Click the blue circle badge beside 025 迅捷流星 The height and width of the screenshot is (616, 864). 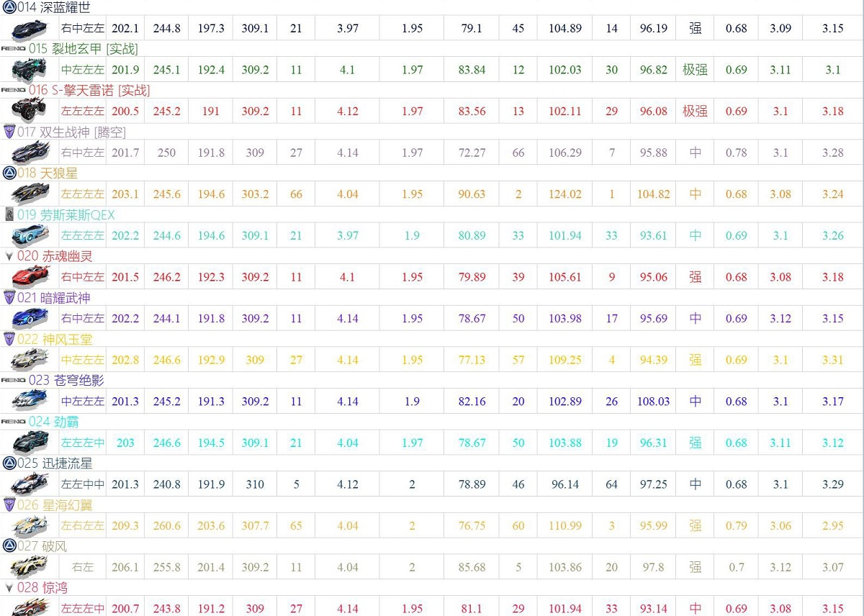point(9,463)
